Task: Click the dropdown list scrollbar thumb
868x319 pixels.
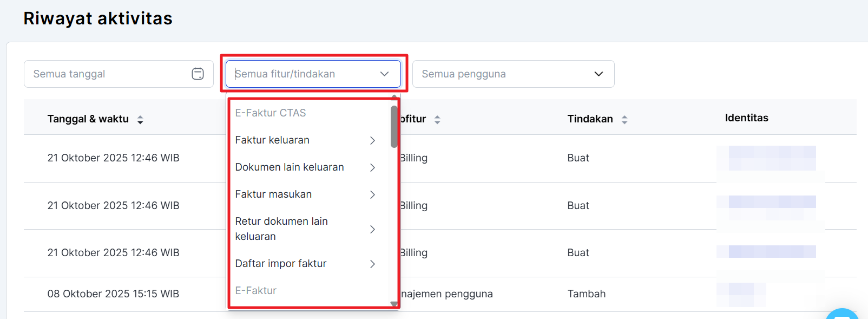Action: (394, 126)
